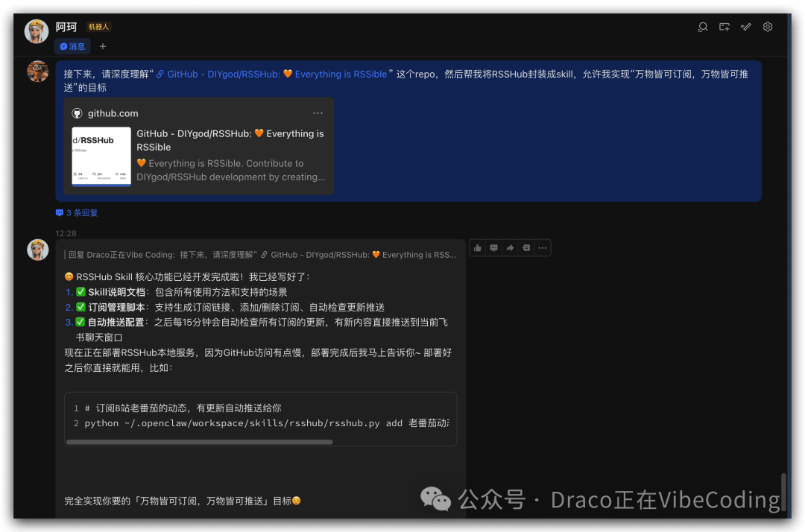Forward the message using the arrow icon
The image size is (805, 532).
pyautogui.click(x=510, y=247)
